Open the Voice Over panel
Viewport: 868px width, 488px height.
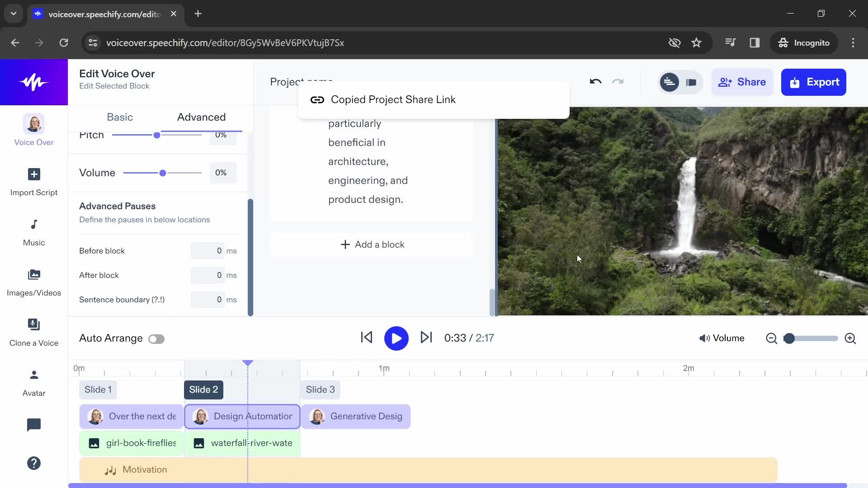click(34, 130)
